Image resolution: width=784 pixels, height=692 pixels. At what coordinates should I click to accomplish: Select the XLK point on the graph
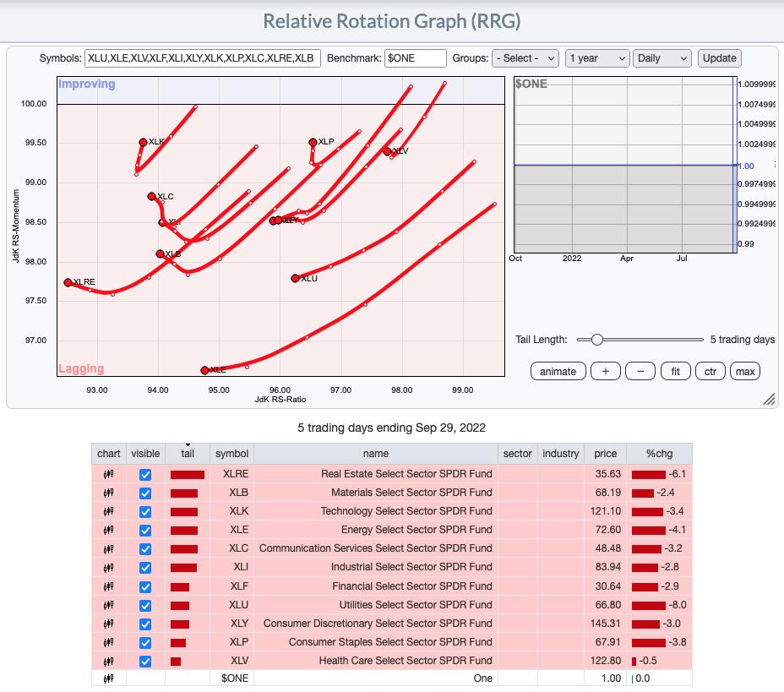(x=143, y=143)
